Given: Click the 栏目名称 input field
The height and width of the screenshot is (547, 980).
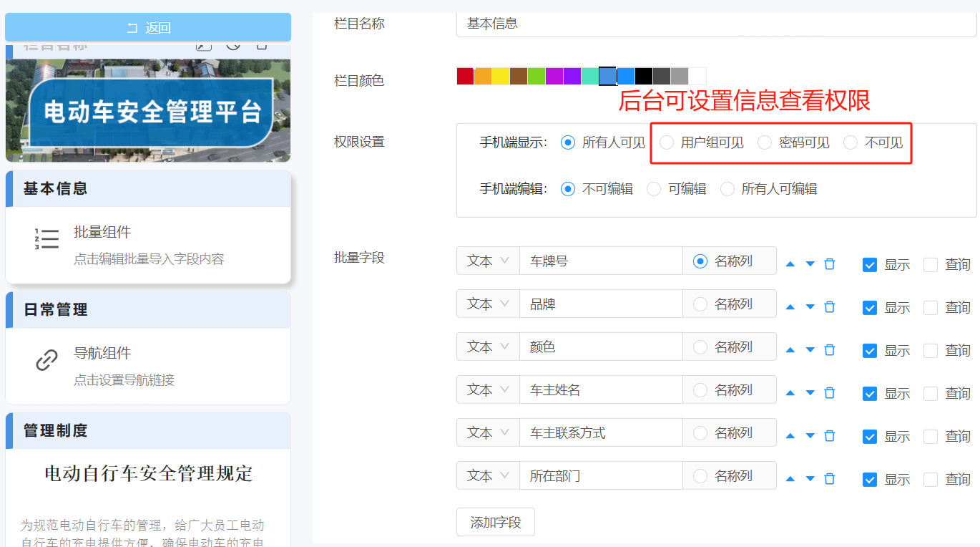Looking at the screenshot, I should 715,24.
